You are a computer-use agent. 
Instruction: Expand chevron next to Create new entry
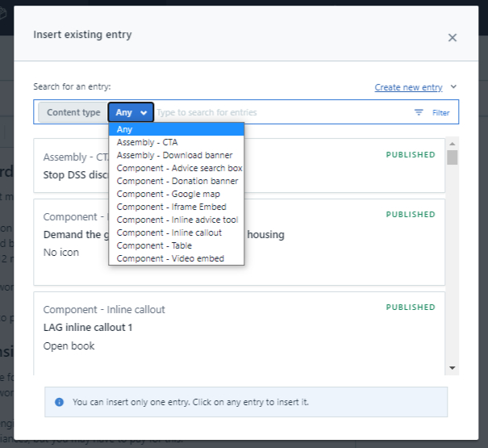click(453, 86)
